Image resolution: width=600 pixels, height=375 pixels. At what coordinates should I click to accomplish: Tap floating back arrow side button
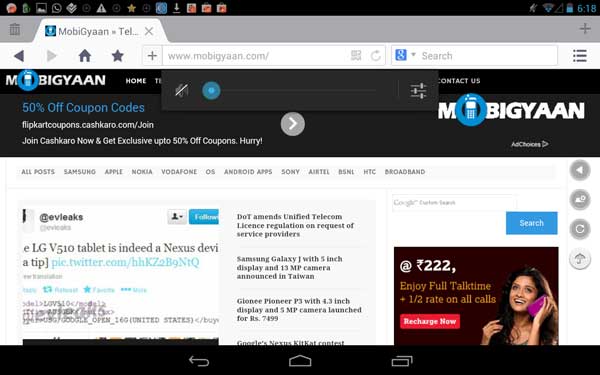coord(580,170)
